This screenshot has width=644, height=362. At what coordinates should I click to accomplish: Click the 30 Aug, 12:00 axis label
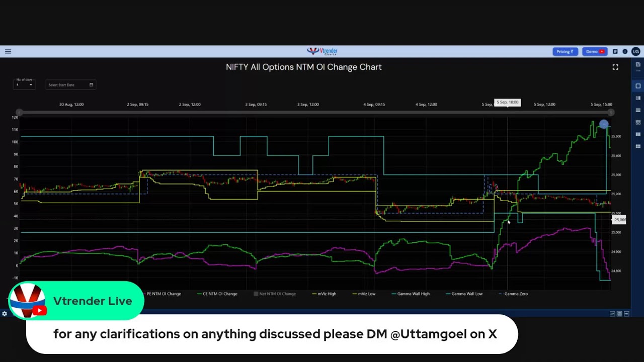click(x=71, y=105)
